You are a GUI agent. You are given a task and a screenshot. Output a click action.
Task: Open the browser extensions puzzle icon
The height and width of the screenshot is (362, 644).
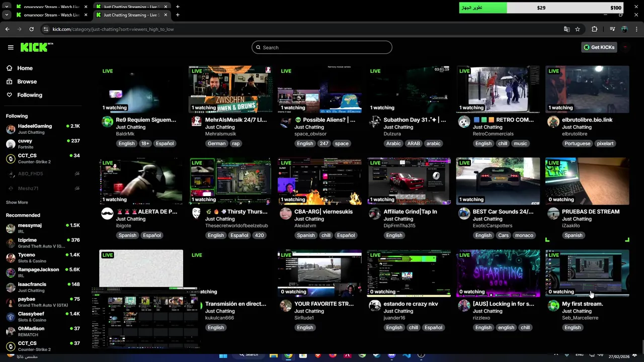(x=594, y=29)
